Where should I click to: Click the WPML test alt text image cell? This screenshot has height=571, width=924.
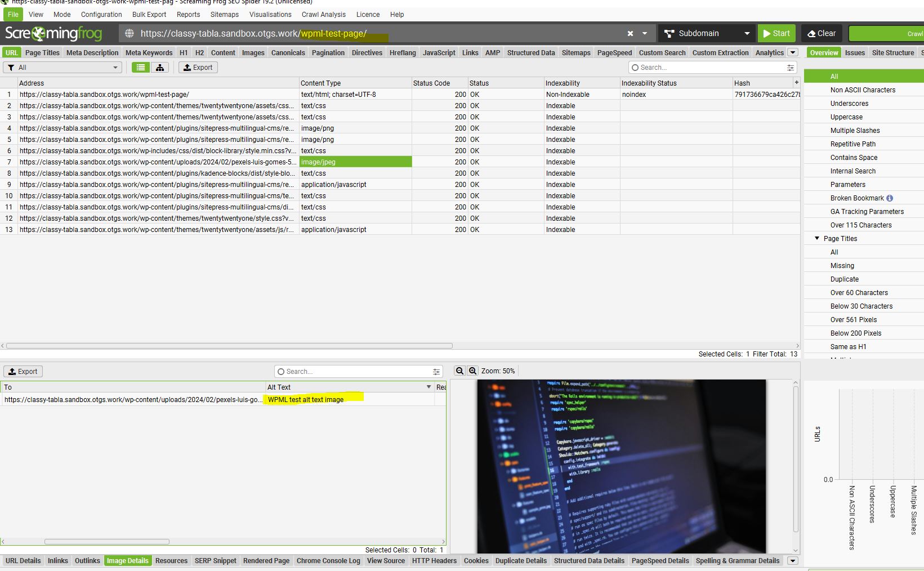click(x=350, y=400)
